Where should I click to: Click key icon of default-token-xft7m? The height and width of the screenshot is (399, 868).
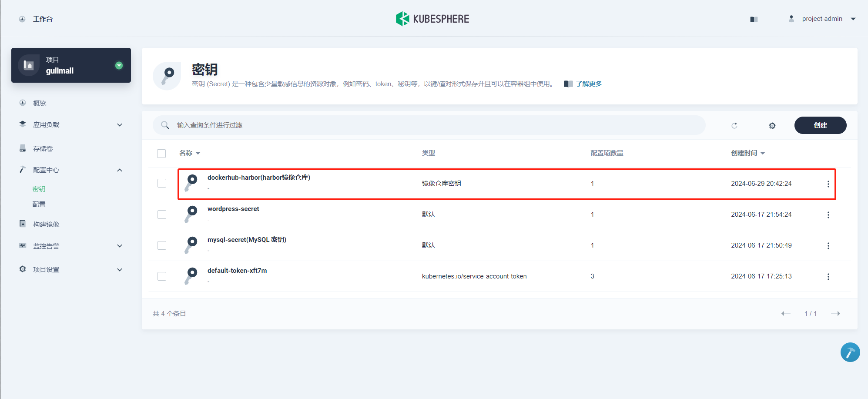[x=191, y=276]
